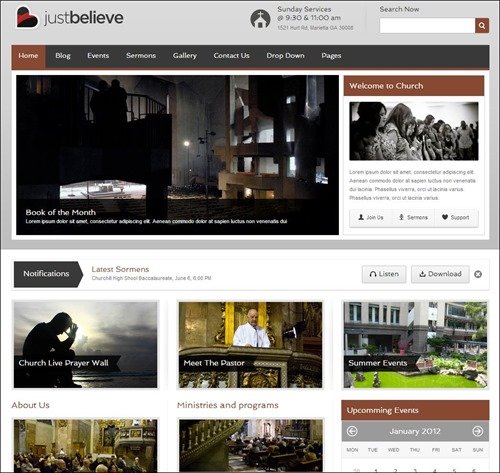The height and width of the screenshot is (473, 500).
Task: Go to previous month in events calendar
Action: coord(352,431)
